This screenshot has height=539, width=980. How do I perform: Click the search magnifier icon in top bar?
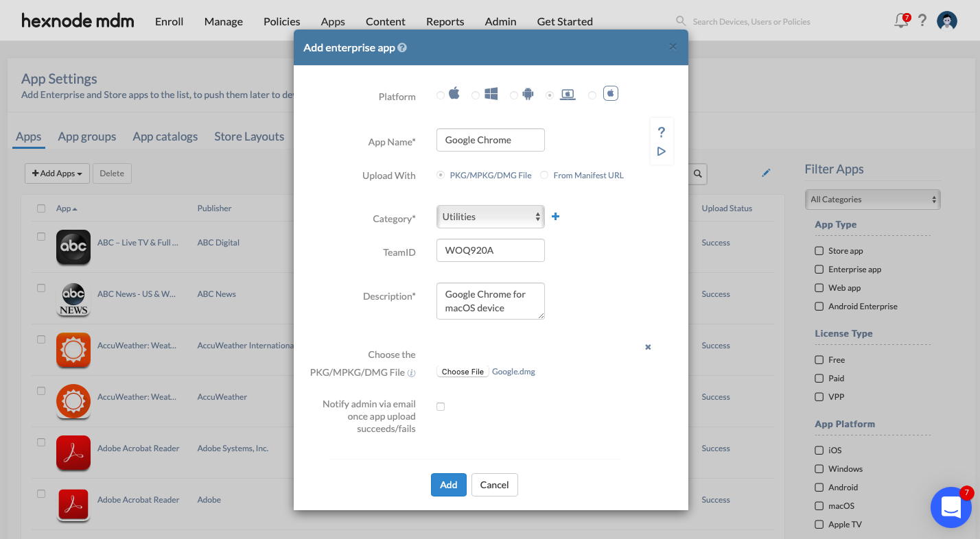point(681,21)
